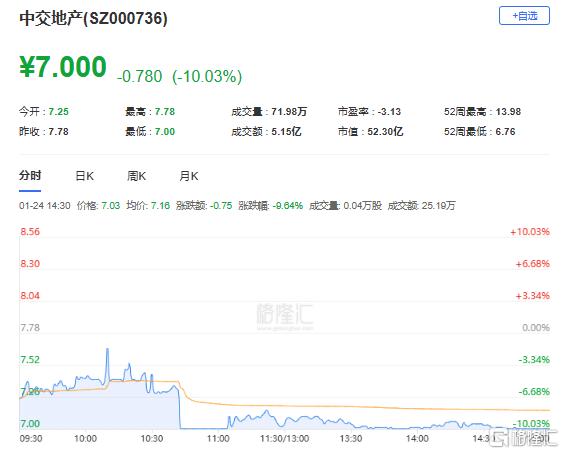Click the -10.03% limit-down axis label
This screenshot has height=454, width=564.
(x=531, y=423)
